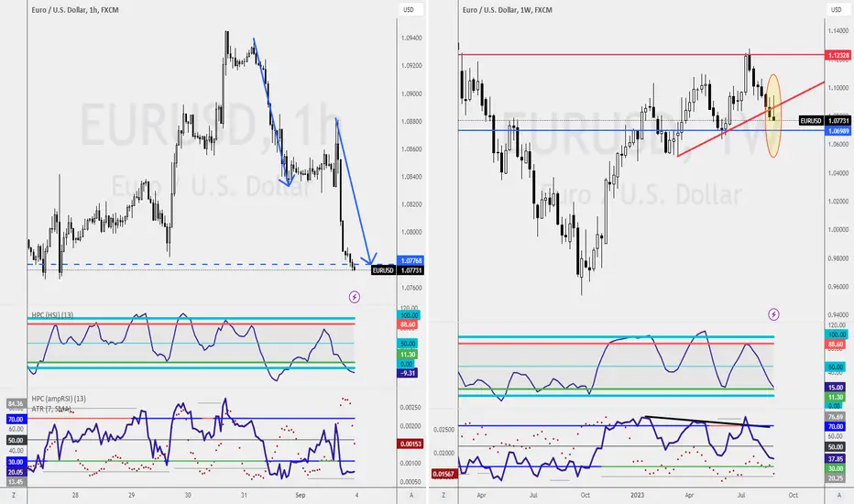
Task: Click the blue 1.07768 price label
Action: pos(411,260)
